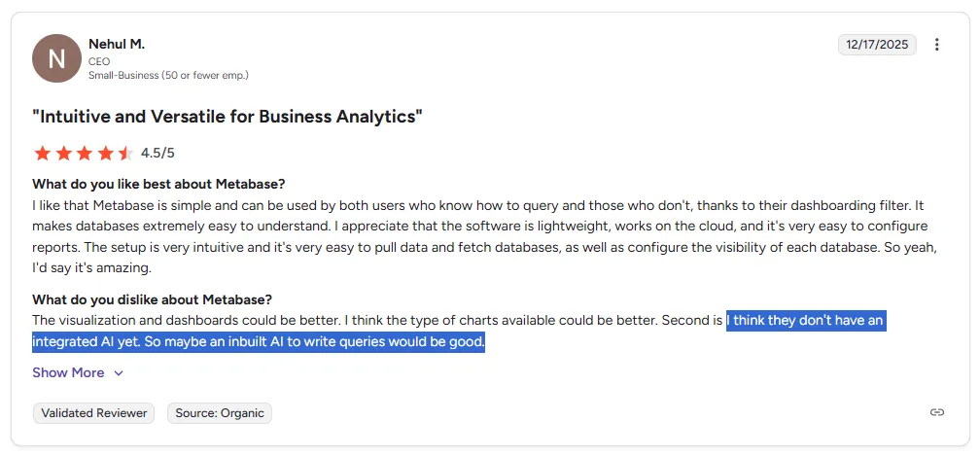Click the reviewer avatar with letter N
Viewport: 980px width, 456px height.
[x=56, y=58]
